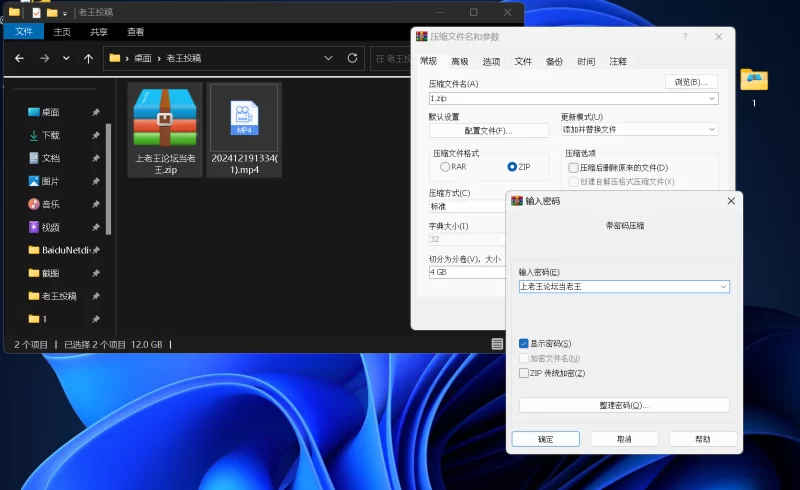This screenshot has height=490, width=800.
Task: Open the desktop folder named 1
Action: click(754, 88)
